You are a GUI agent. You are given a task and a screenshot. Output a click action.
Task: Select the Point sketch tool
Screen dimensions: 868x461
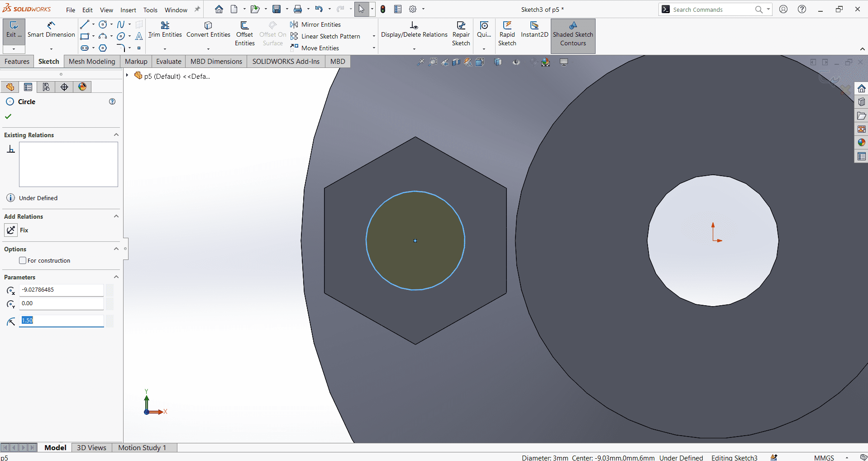[139, 48]
